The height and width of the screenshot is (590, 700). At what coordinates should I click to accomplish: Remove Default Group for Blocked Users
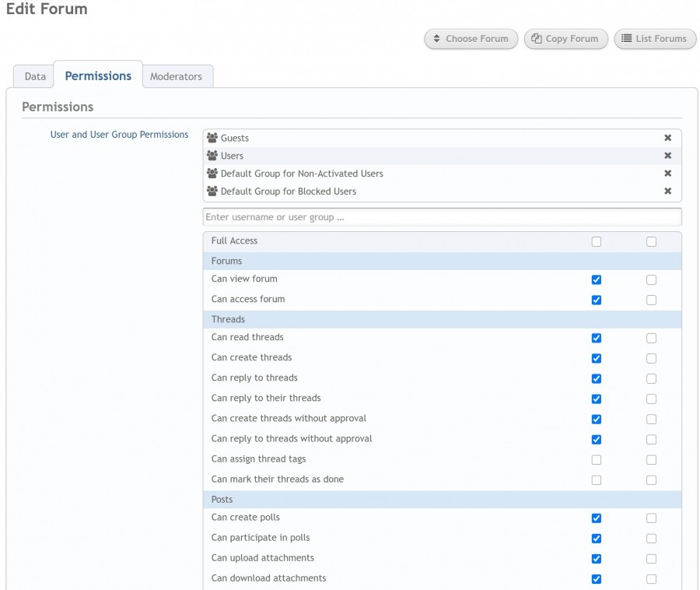tap(667, 191)
